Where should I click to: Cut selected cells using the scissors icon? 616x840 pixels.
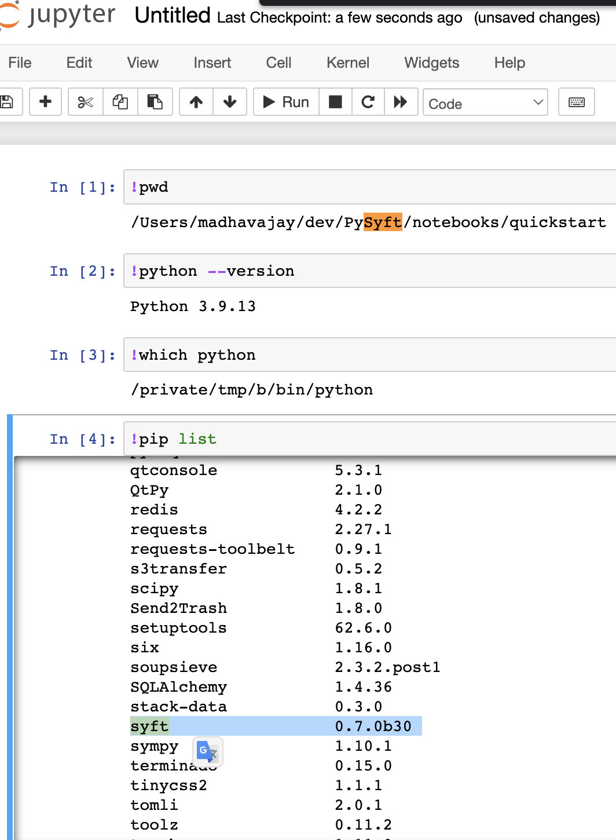[85, 101]
